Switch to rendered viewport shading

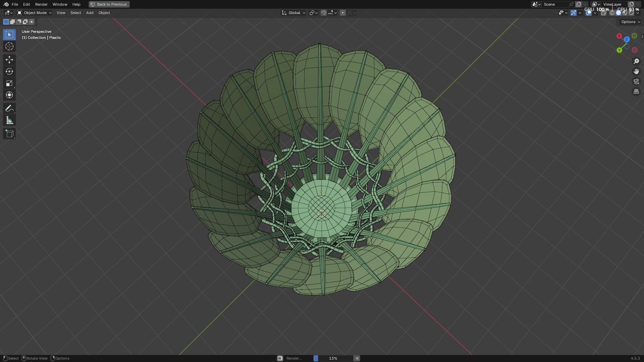coord(631,13)
